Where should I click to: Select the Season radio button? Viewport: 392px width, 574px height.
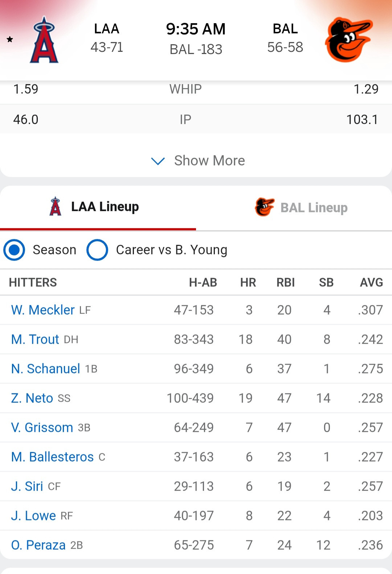(14, 250)
